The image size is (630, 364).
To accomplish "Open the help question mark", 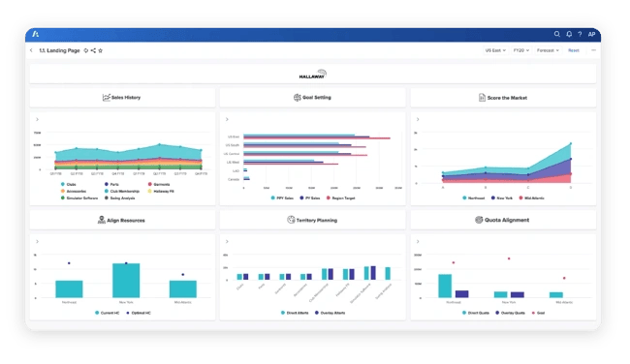I will (580, 34).
